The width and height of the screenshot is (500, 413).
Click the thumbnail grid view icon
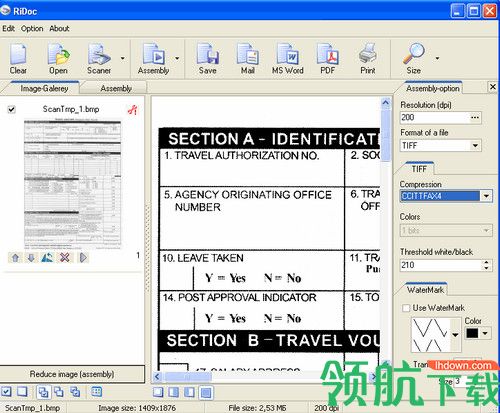(x=97, y=392)
